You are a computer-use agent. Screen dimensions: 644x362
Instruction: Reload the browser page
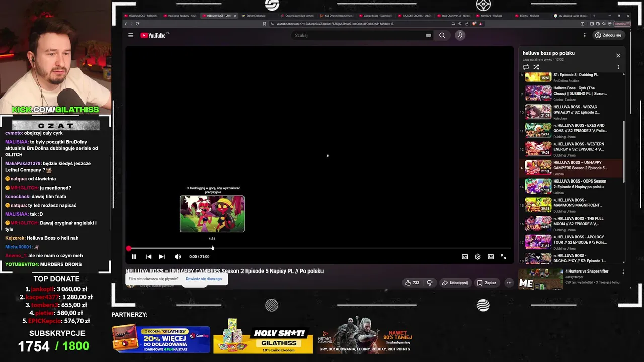point(137,24)
